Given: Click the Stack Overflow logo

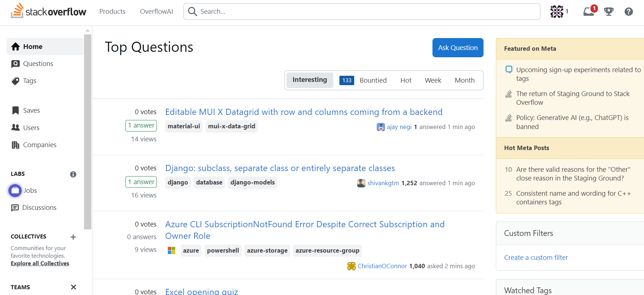Looking at the screenshot, I should (49, 11).
